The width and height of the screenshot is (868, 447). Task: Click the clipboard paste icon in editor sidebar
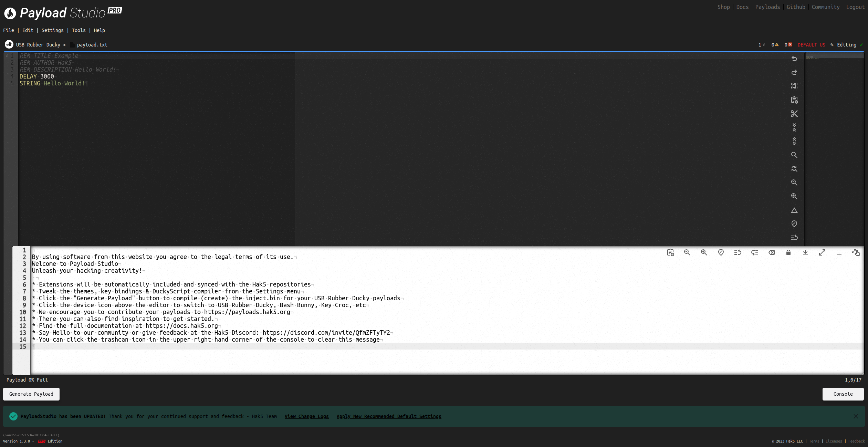(x=794, y=100)
